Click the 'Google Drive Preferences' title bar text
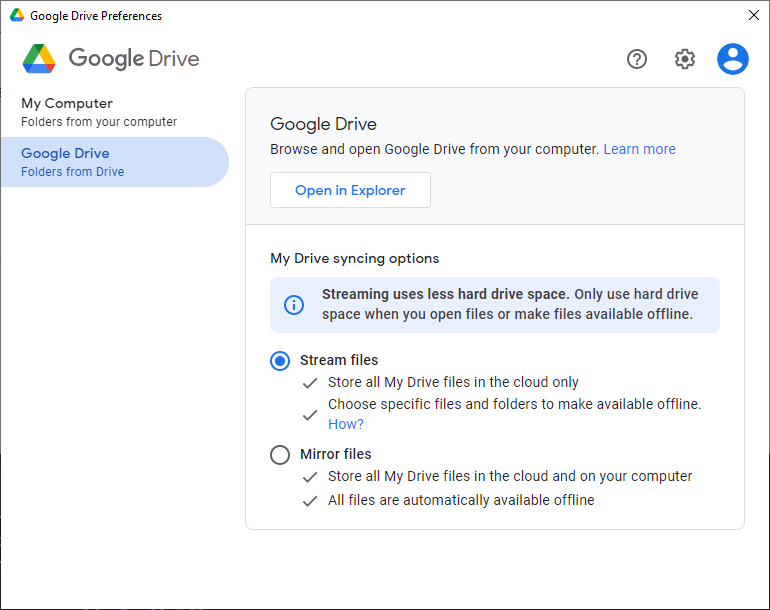The height and width of the screenshot is (610, 770). coord(96,16)
